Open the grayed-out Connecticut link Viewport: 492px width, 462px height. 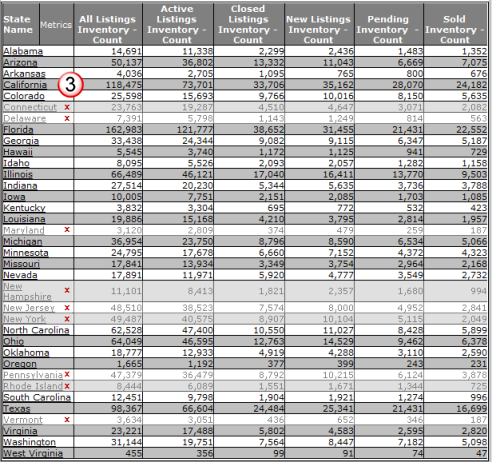(x=30, y=107)
